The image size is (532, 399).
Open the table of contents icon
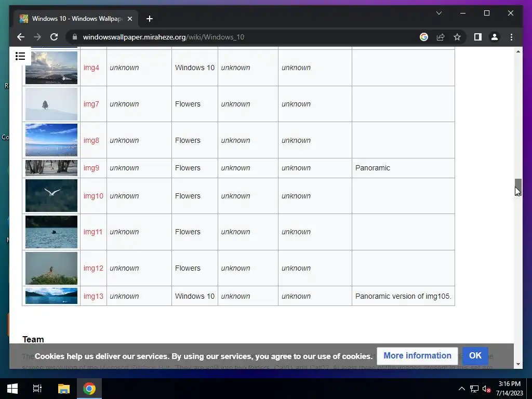click(x=20, y=56)
